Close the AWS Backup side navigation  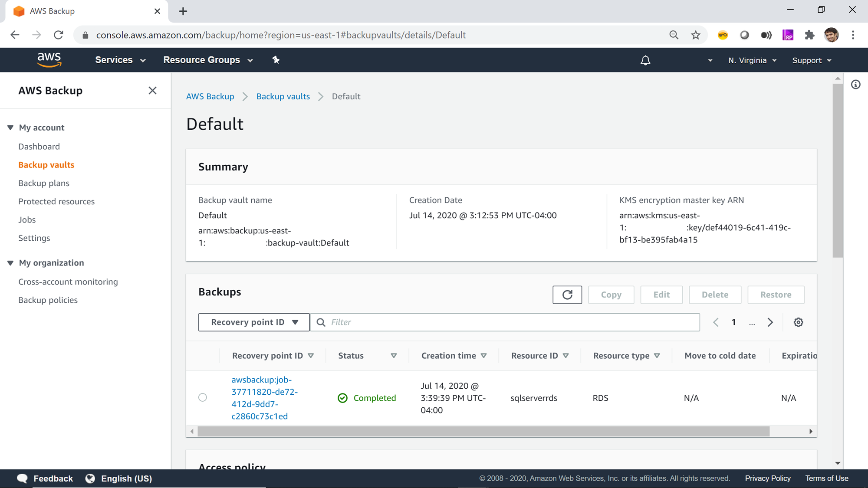pyautogui.click(x=152, y=91)
